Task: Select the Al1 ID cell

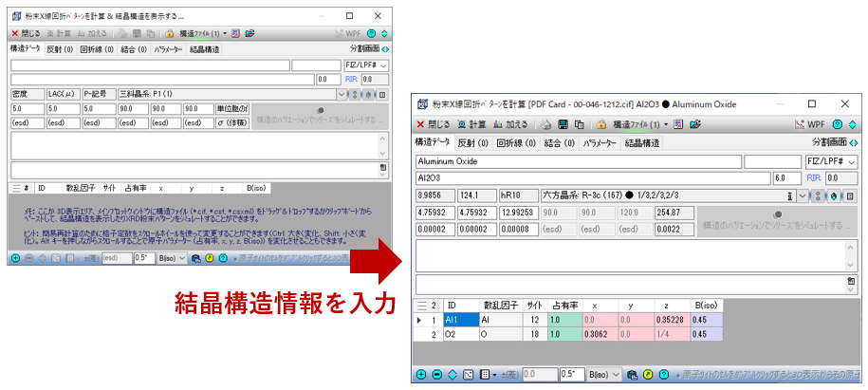Action: [461, 320]
